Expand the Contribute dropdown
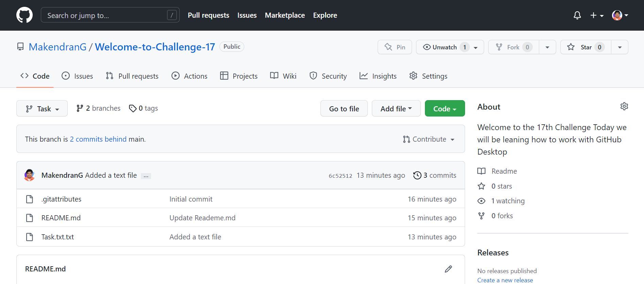The image size is (644, 284). (429, 139)
